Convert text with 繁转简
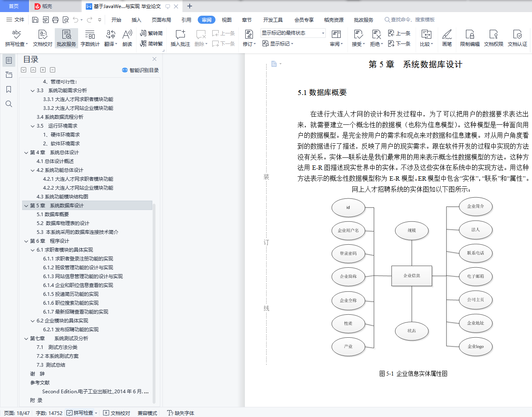 pos(151,33)
